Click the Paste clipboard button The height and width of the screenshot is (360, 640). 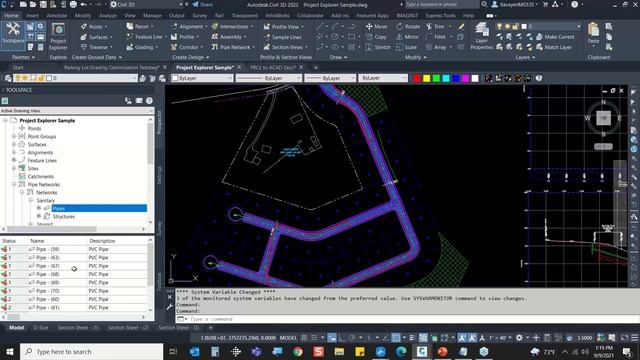(x=593, y=33)
